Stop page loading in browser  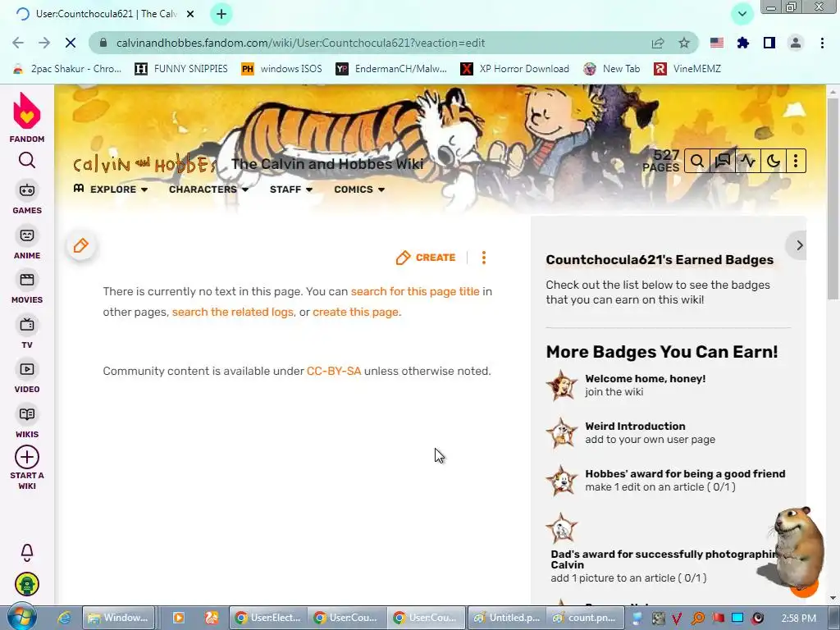(71, 43)
